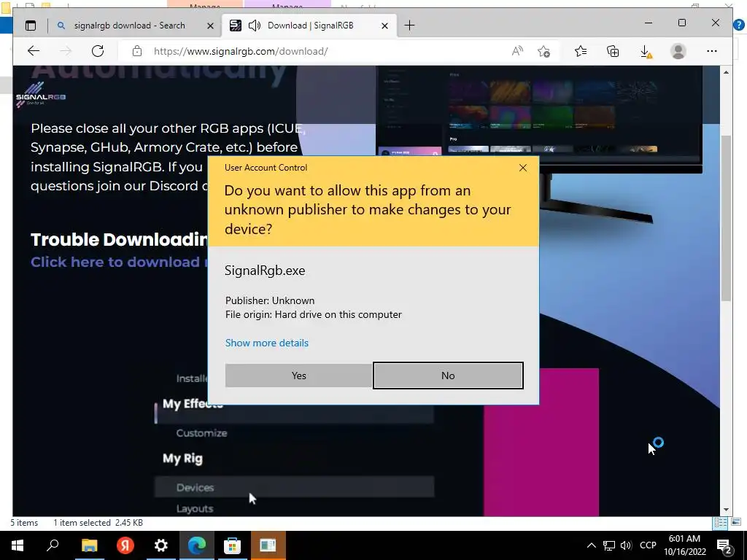Click the scrollbar down arrow
The image size is (747, 560).
click(x=726, y=510)
